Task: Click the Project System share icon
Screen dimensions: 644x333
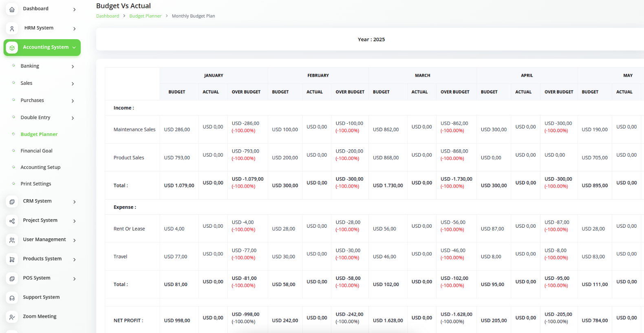Action: 12,221
